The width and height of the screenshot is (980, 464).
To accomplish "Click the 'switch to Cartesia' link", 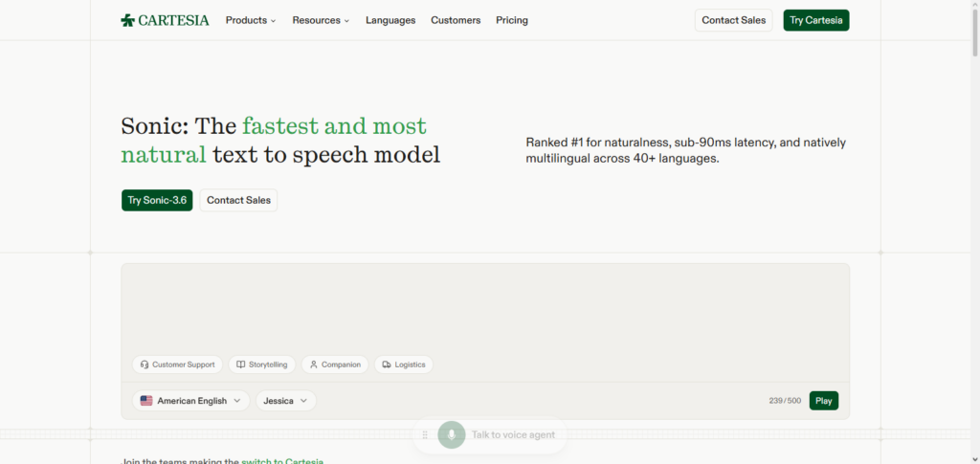I will [282, 461].
